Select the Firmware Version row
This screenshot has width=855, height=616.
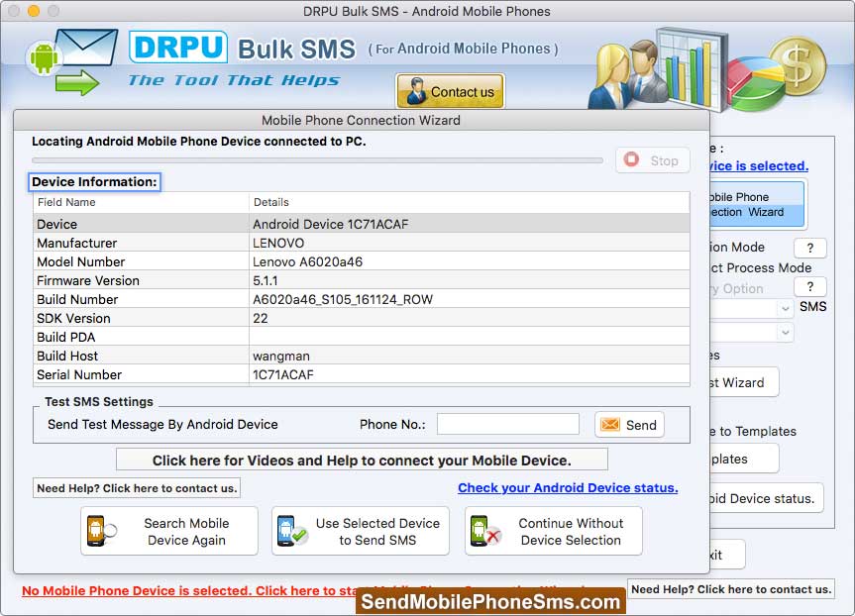361,280
